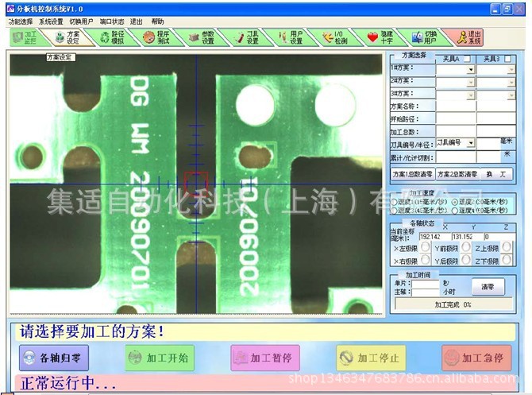This screenshot has width=532, height=395.
Task: Click the 用户设置 toolbar icon
Action: [x=291, y=37]
